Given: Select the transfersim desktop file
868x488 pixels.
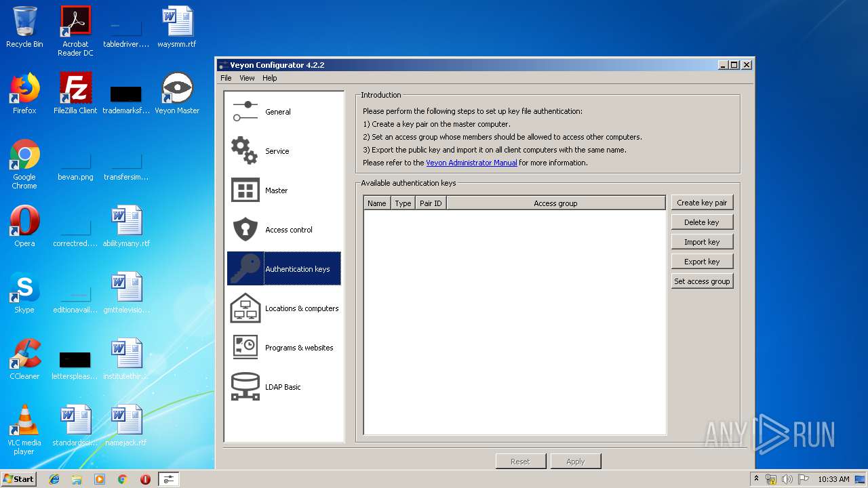Looking at the screenshot, I should click(x=126, y=164).
